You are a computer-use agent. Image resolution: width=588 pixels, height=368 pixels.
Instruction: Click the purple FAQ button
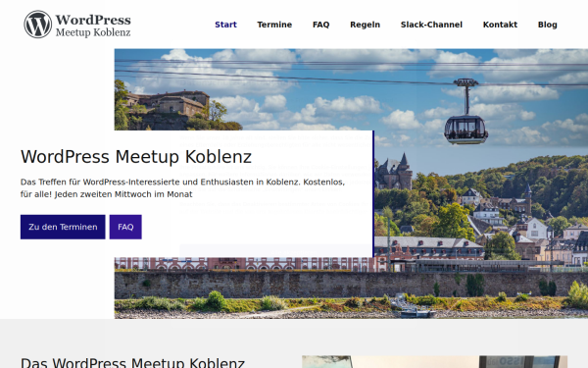tap(125, 227)
